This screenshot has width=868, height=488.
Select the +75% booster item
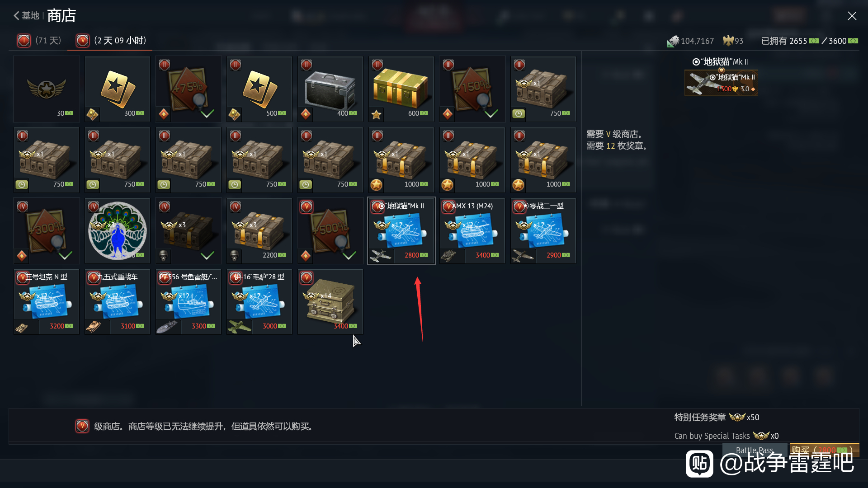(x=188, y=89)
